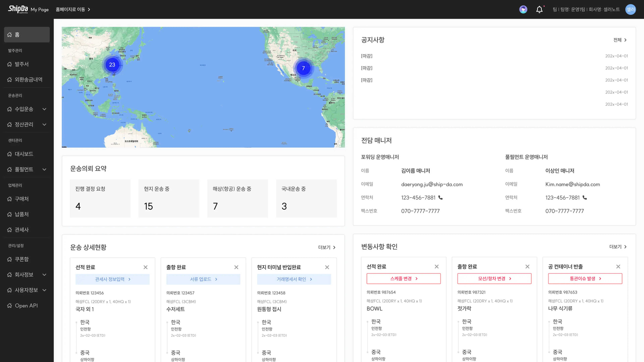The width and height of the screenshot is (644, 362).
Task: Select the map cluster marker showing 7
Action: coord(303,68)
